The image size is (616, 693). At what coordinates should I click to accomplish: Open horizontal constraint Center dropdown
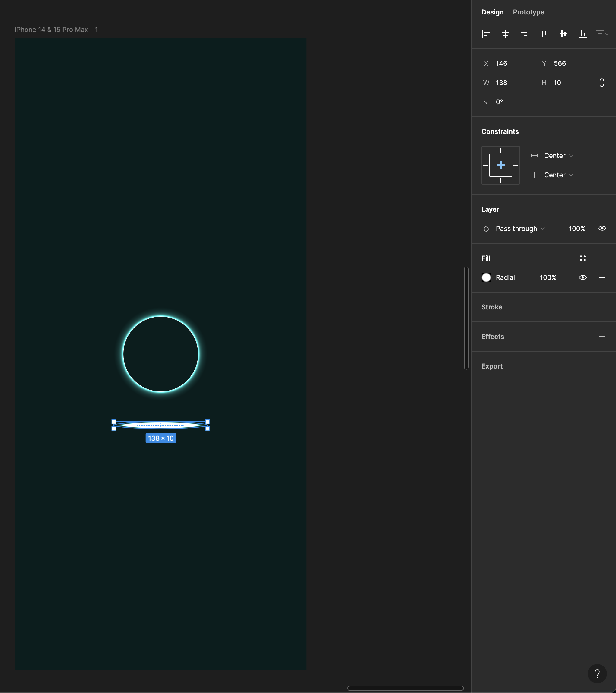tap(558, 156)
